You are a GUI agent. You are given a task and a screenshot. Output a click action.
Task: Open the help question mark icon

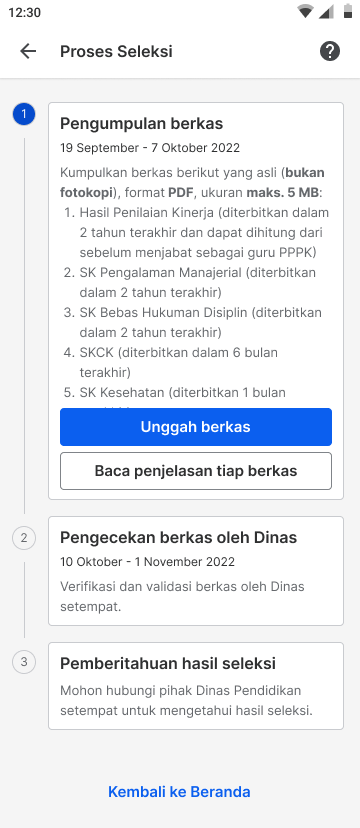(330, 51)
